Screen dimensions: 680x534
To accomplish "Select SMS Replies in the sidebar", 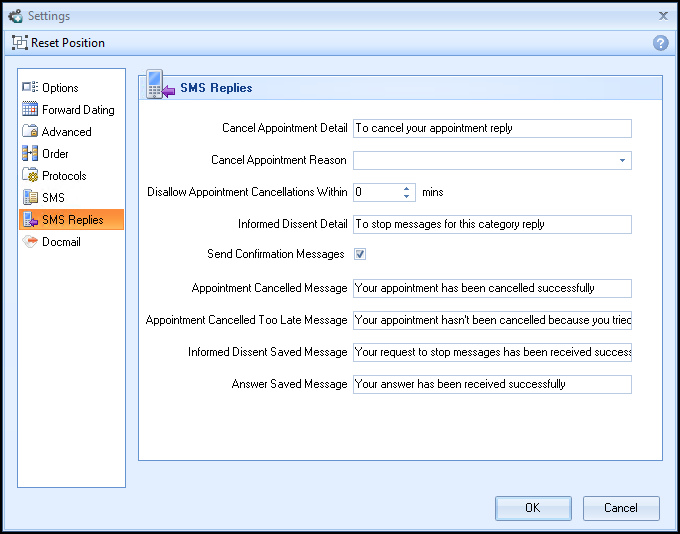I will pos(72,220).
